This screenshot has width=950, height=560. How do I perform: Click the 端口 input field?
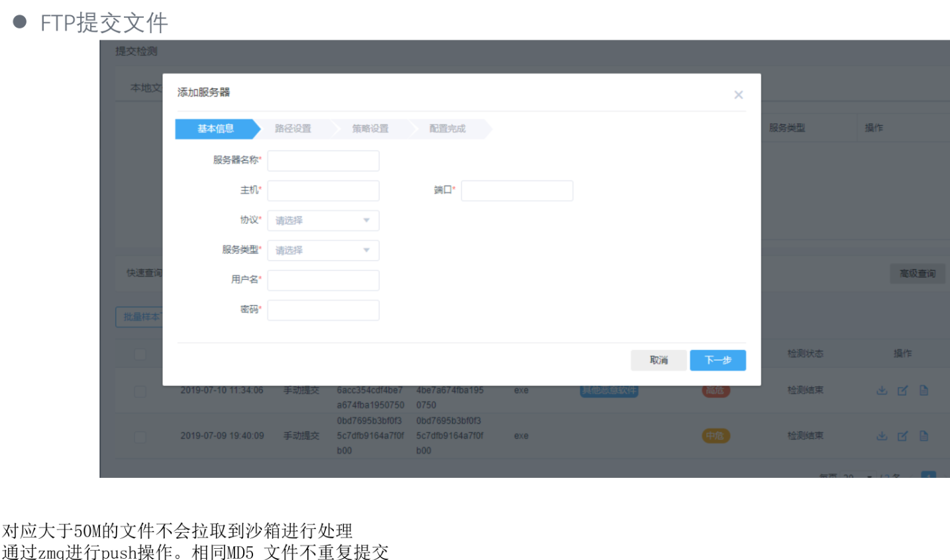tap(517, 191)
